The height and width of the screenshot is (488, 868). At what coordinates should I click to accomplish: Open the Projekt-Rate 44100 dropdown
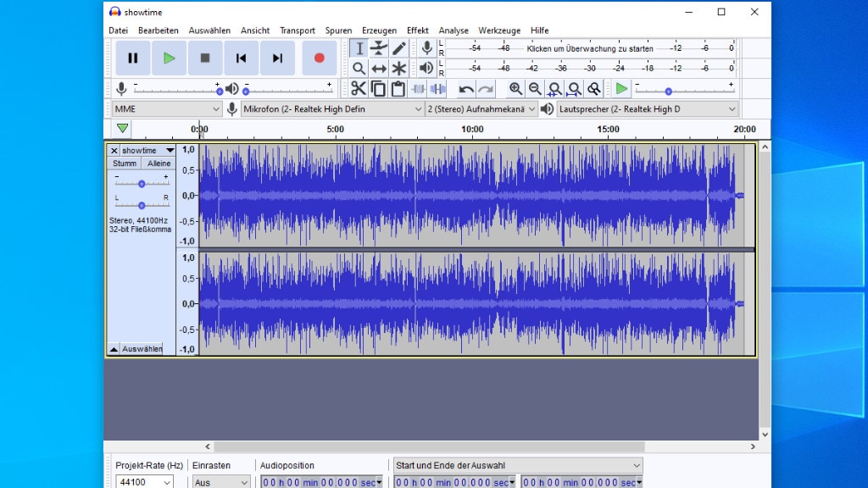[x=144, y=482]
